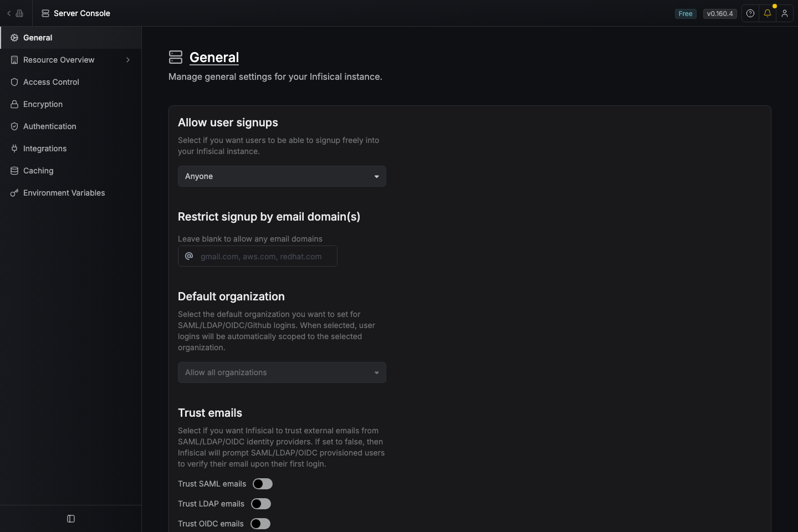Click the Environment Variables key icon
798x532 pixels.
(x=14, y=193)
